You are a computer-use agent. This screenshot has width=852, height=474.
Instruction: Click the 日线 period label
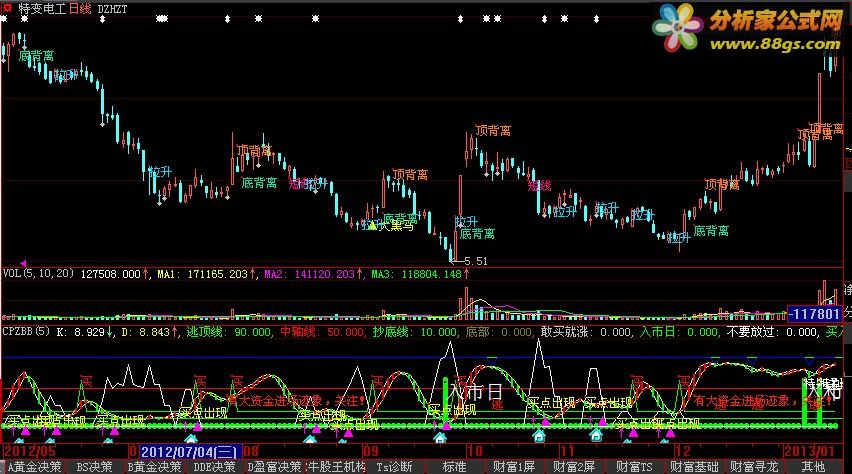tap(80, 9)
